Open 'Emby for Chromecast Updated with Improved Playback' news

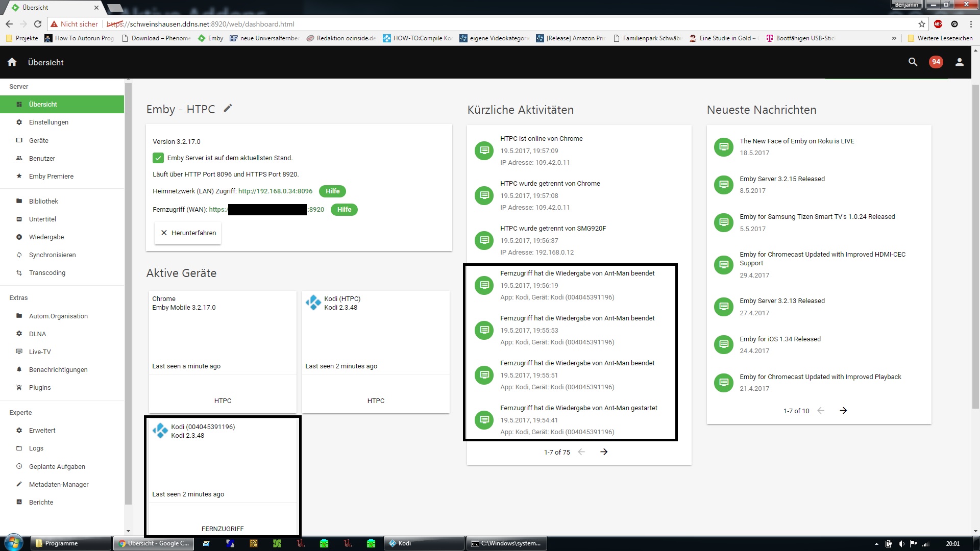pyautogui.click(x=820, y=377)
